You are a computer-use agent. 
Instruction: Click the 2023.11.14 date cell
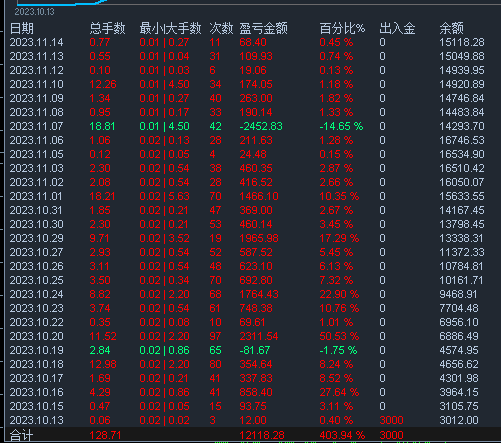point(36,42)
